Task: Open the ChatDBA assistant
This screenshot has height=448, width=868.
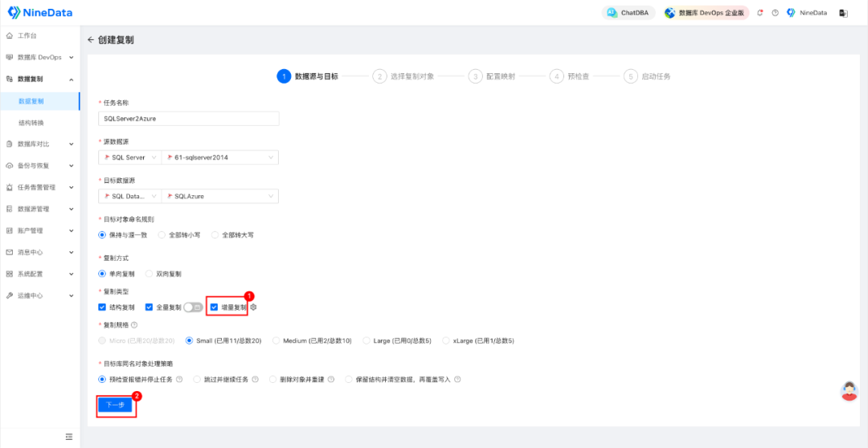Action: click(628, 13)
